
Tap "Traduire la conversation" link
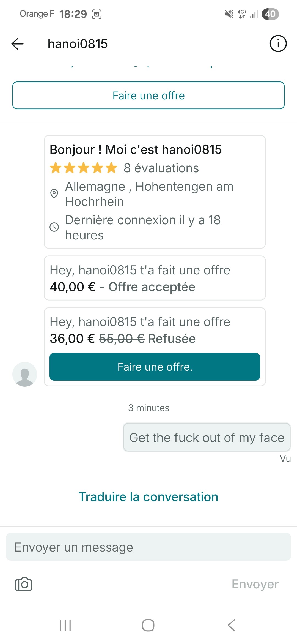tap(148, 497)
